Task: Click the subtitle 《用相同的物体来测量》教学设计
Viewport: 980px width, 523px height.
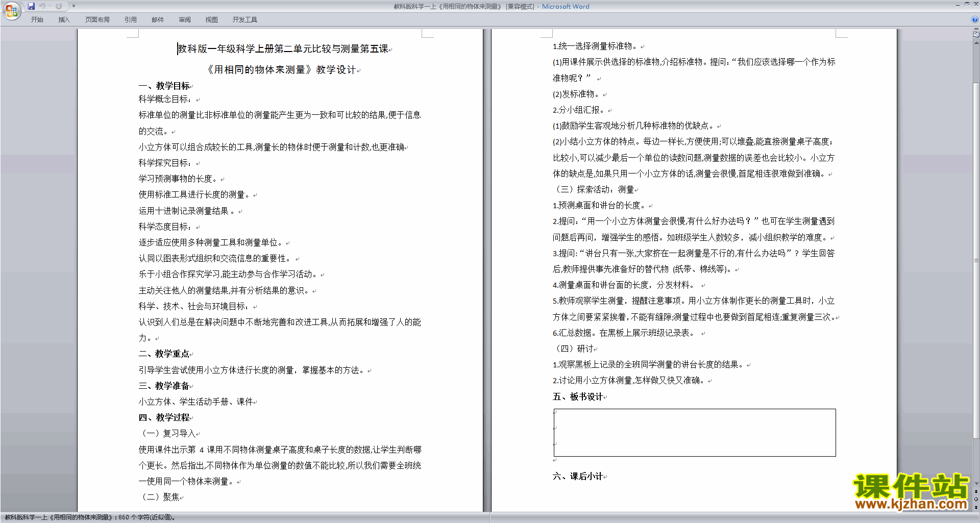Action: (x=282, y=70)
